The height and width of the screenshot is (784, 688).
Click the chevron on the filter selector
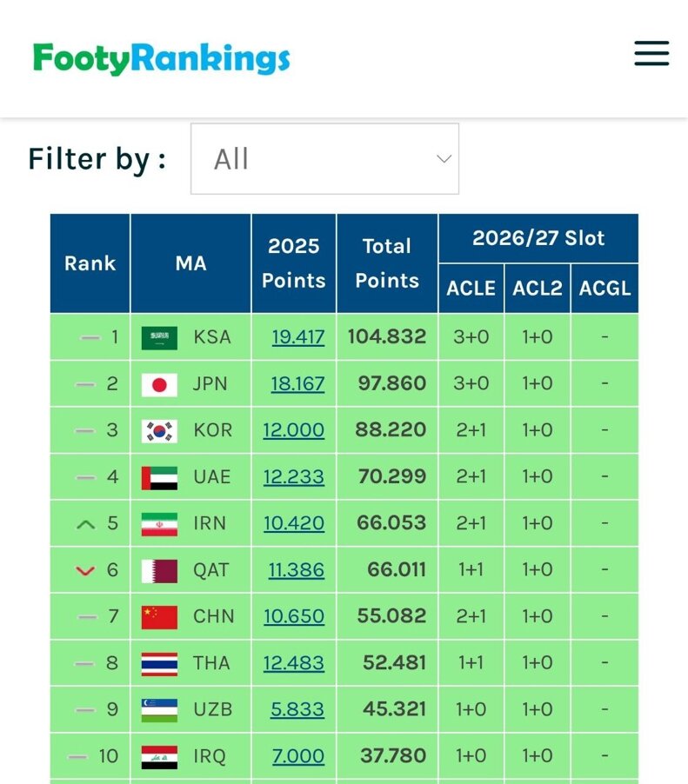(x=444, y=158)
